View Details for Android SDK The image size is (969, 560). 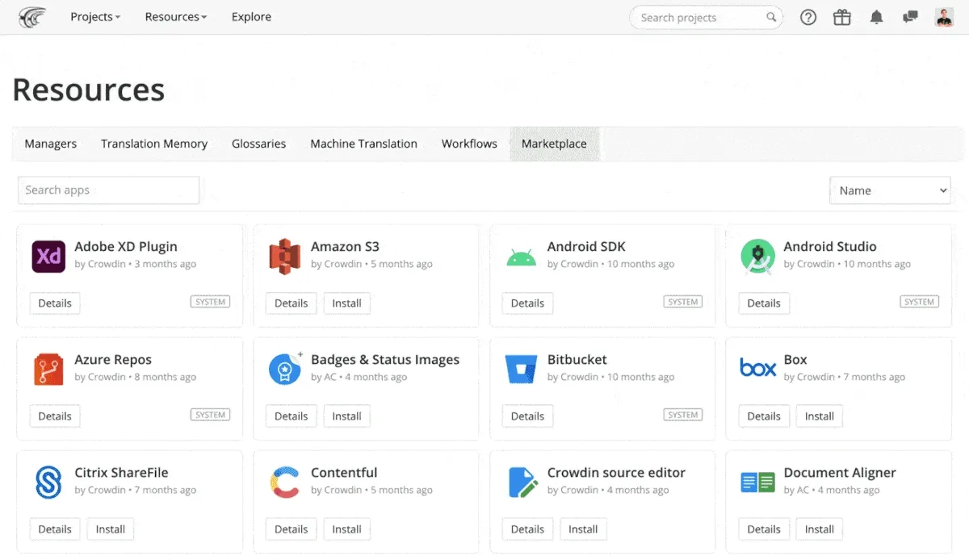pyautogui.click(x=527, y=303)
